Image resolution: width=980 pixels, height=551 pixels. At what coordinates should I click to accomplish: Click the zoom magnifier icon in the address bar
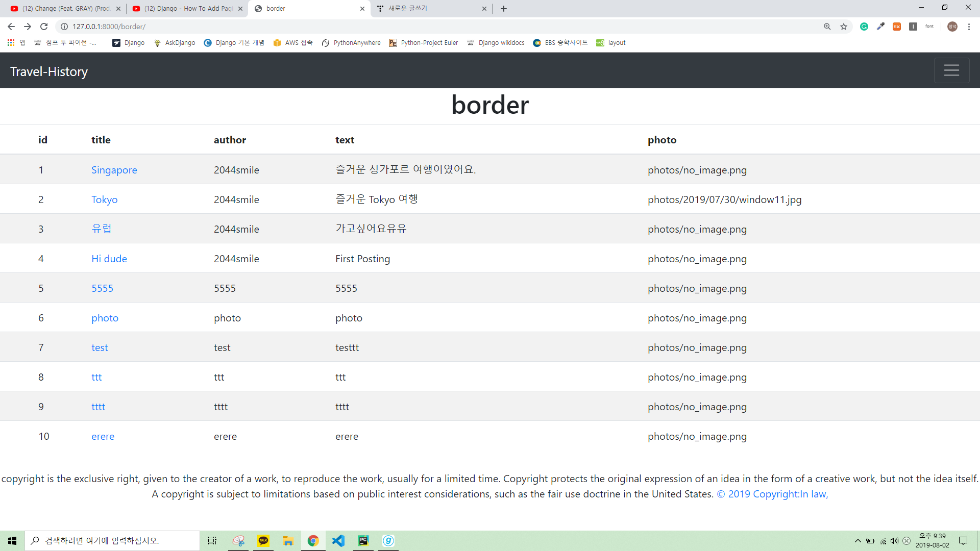pos(827,27)
